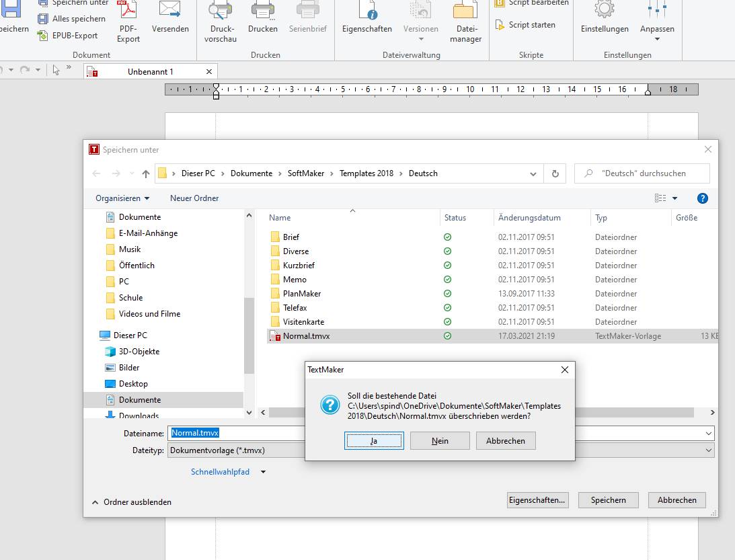Click Neuer Ordner button
This screenshot has width=735, height=560.
pos(194,198)
